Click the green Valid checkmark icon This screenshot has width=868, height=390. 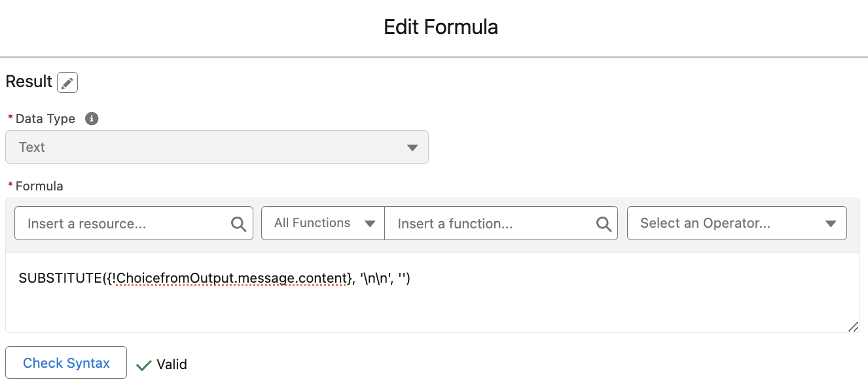click(143, 364)
